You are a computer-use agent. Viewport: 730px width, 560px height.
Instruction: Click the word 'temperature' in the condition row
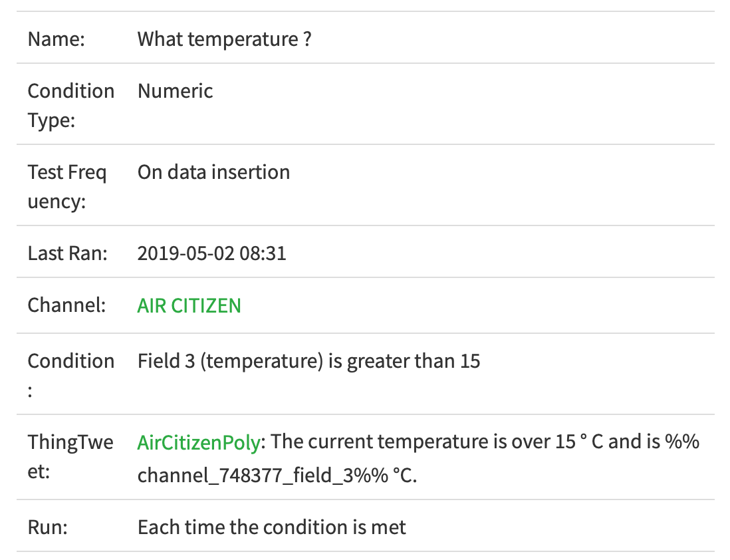click(262, 361)
